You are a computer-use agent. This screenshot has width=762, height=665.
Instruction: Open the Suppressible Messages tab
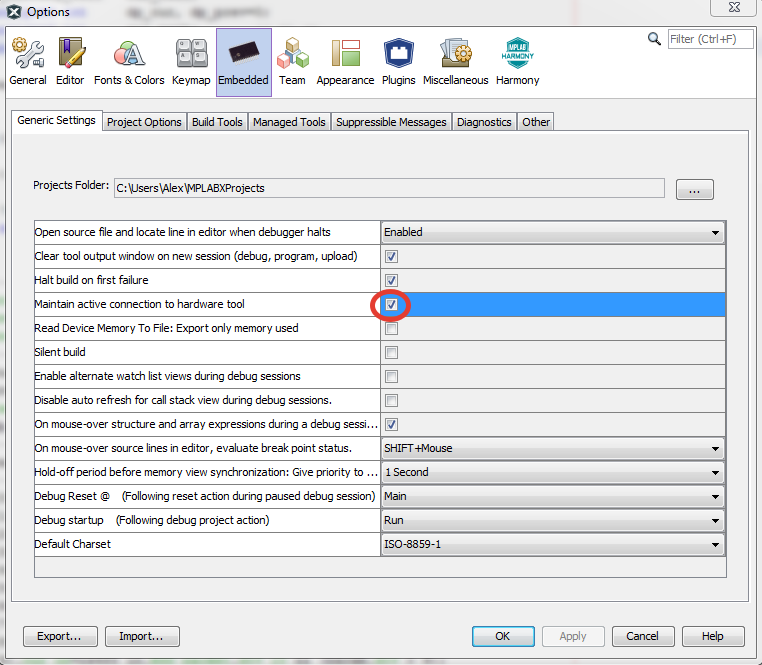point(391,122)
